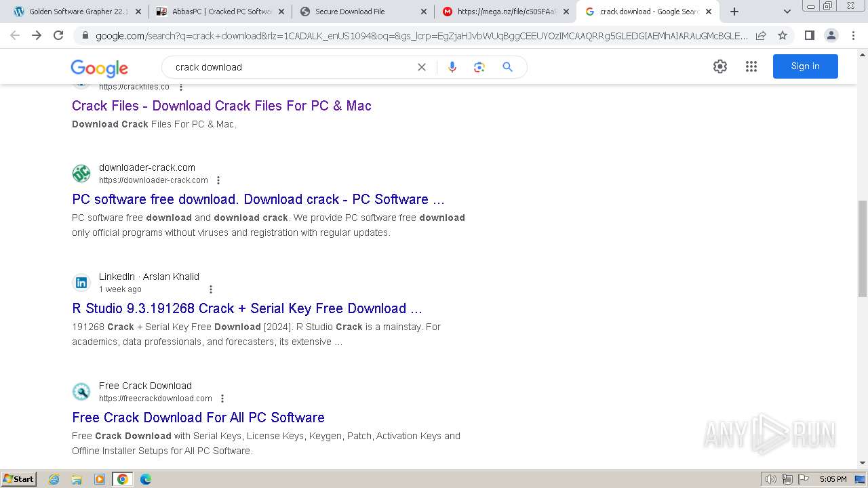The height and width of the screenshot is (488, 868).
Task: Launch Microsoft Edge from taskbar
Action: tap(146, 479)
